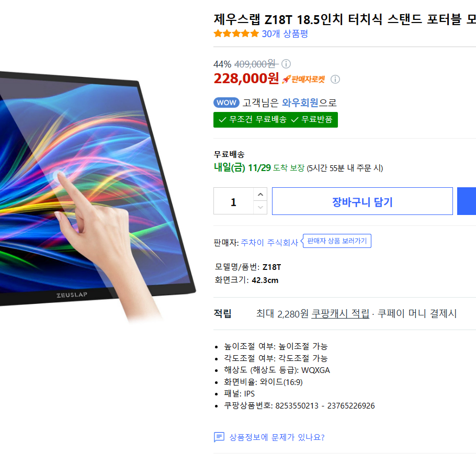Click the info icon beside original price 409,000원

(x=286, y=64)
